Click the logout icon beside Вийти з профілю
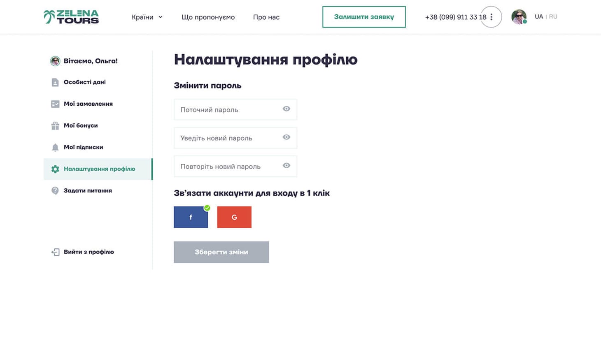The image size is (601, 364). (x=54, y=252)
